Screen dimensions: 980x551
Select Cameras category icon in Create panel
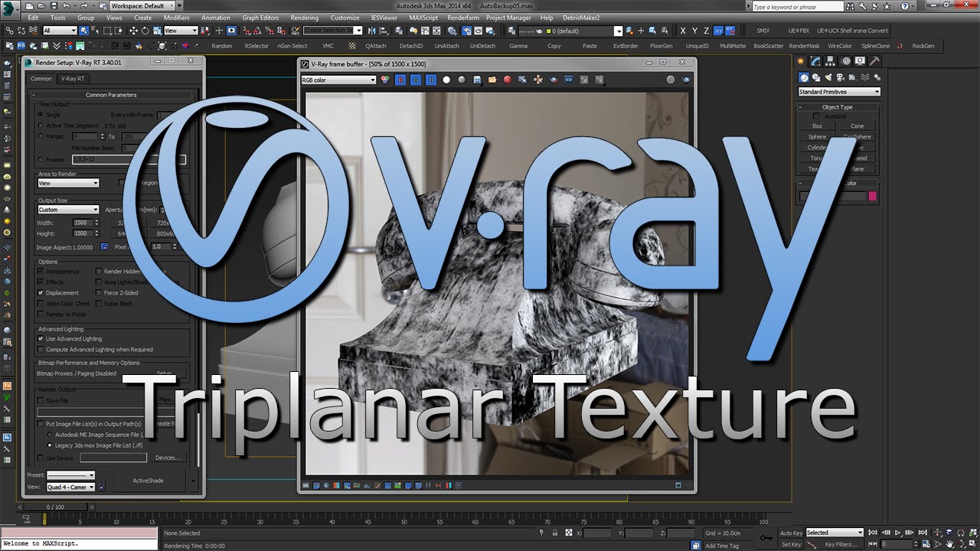click(841, 77)
